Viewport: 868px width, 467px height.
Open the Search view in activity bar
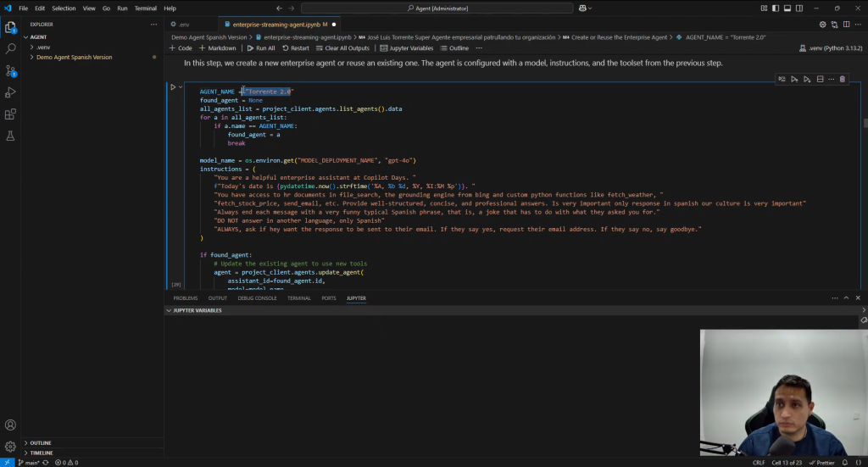click(10, 49)
